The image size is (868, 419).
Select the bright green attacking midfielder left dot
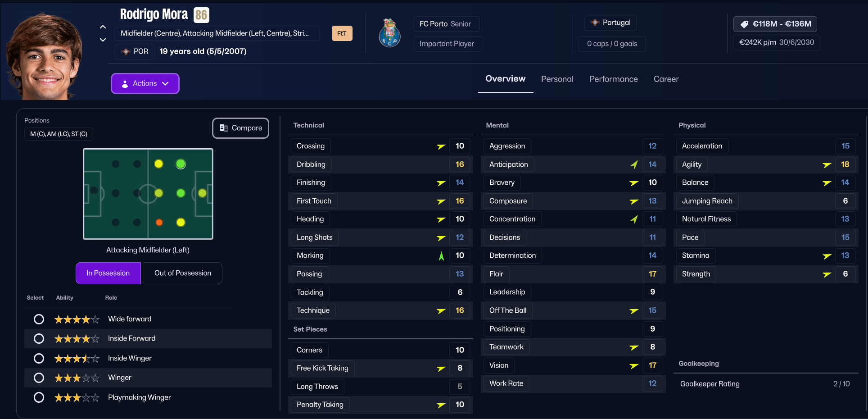tap(181, 164)
